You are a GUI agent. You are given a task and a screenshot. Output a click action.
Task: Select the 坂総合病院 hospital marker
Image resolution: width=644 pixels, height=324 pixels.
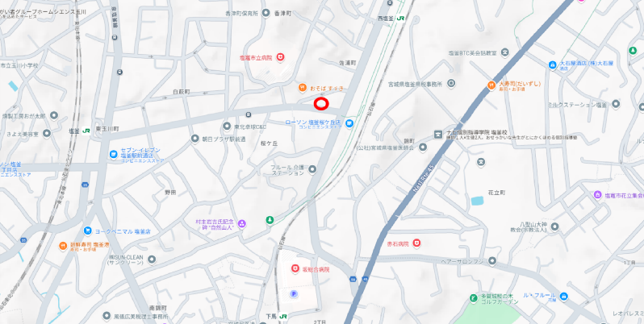point(295,269)
